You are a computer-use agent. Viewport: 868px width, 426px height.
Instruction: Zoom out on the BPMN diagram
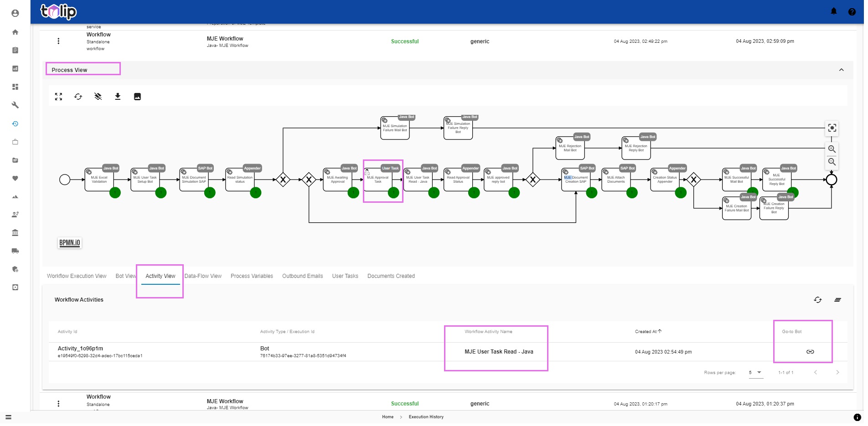832,162
